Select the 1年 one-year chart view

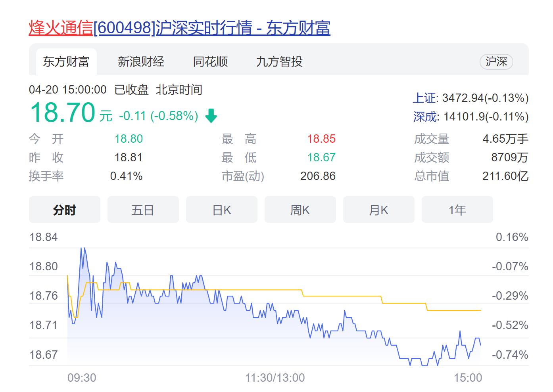(457, 210)
